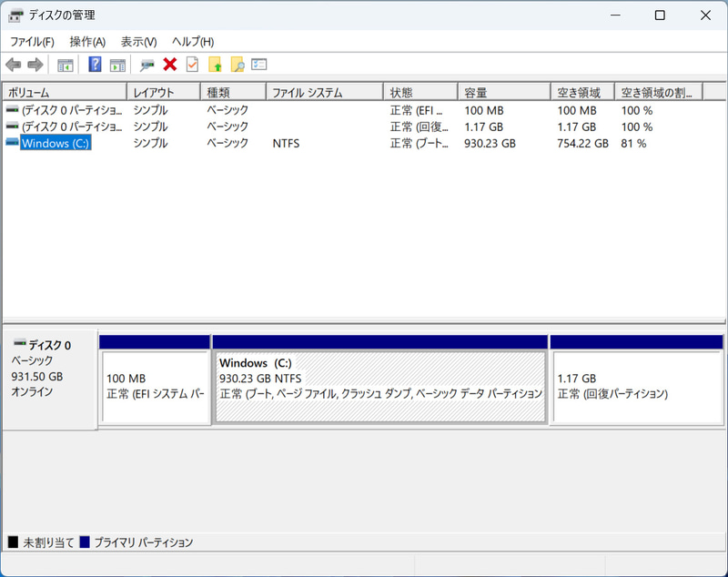728x577 pixels.
Task: Click the ディスク 0 disk icon
Action: (19, 343)
